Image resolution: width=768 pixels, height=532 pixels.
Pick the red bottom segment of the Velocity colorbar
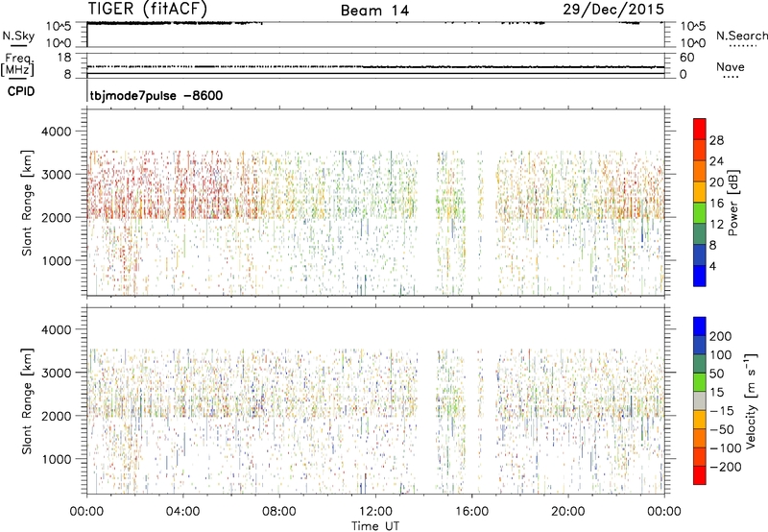[700, 475]
